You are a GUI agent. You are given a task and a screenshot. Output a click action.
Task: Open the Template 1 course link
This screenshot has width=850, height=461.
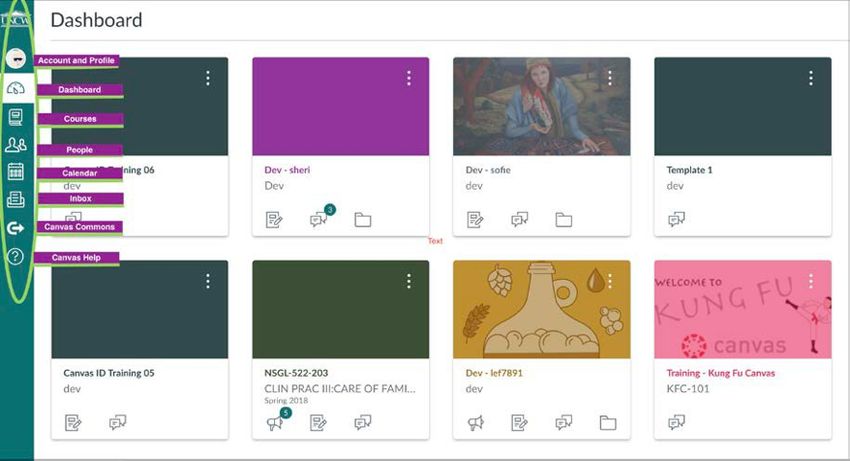tap(690, 170)
